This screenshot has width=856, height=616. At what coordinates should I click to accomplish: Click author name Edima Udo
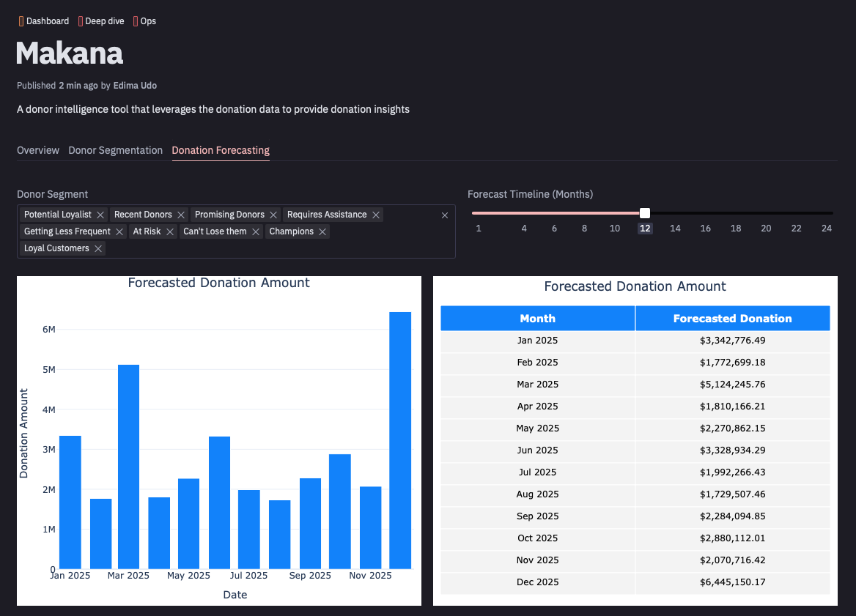(135, 86)
